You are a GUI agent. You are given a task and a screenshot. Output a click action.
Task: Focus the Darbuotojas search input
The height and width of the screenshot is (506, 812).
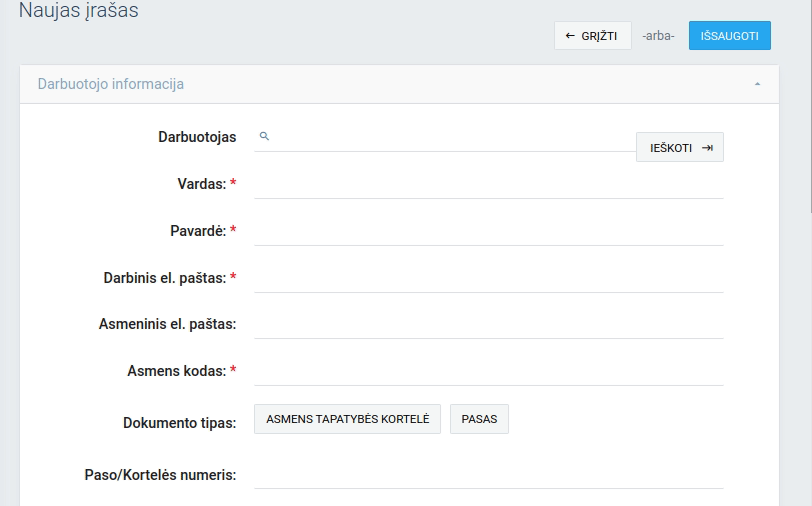tap(450, 137)
